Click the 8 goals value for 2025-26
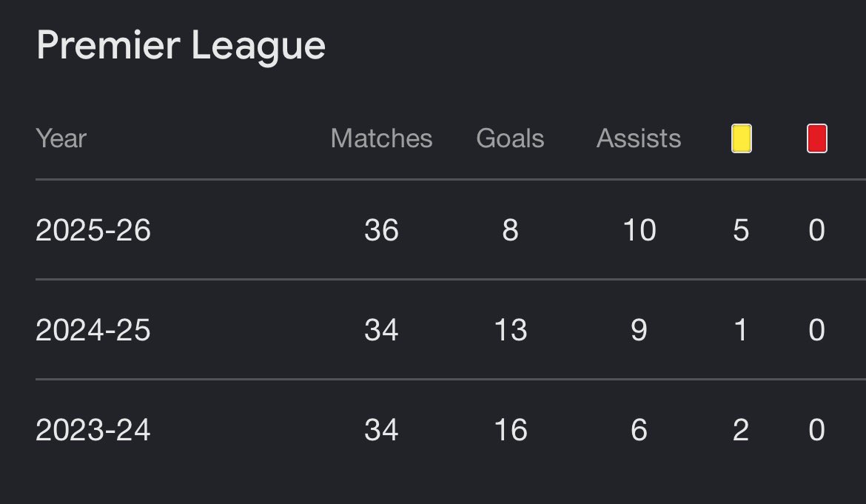The height and width of the screenshot is (504, 866). coord(510,230)
